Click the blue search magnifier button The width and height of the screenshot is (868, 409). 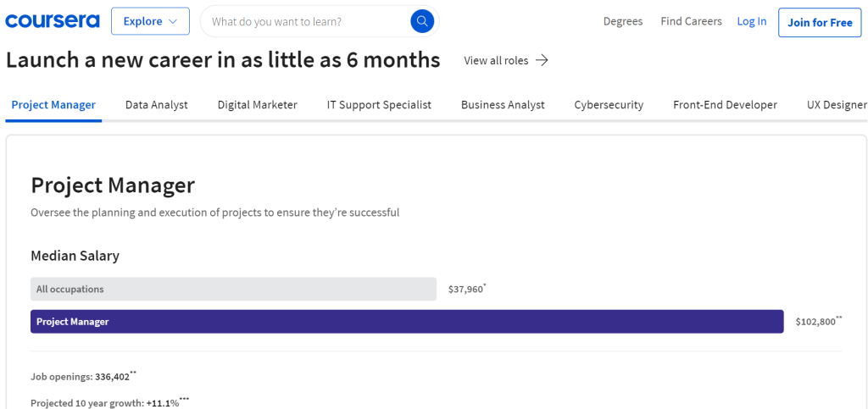[x=422, y=21]
